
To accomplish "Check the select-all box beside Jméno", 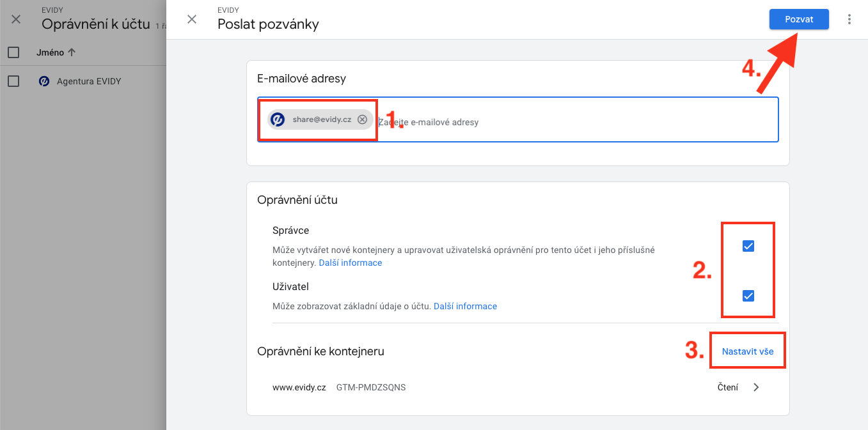I will [13, 52].
